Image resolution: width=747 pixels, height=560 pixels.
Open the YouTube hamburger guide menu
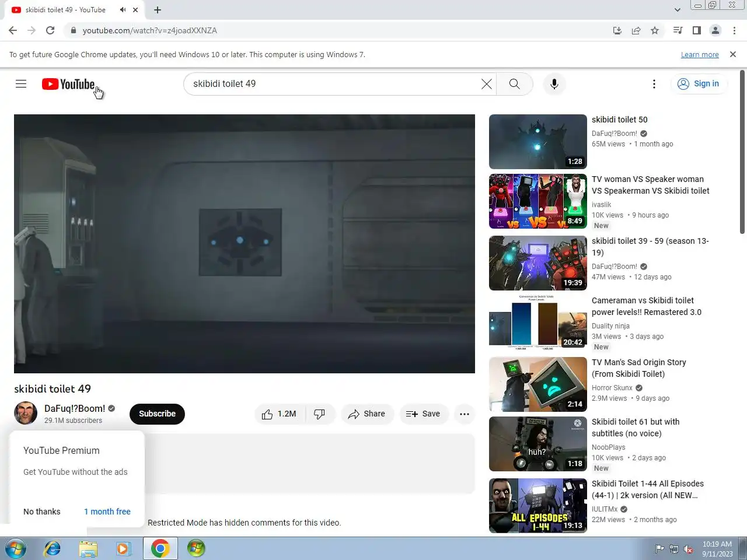pos(21,84)
